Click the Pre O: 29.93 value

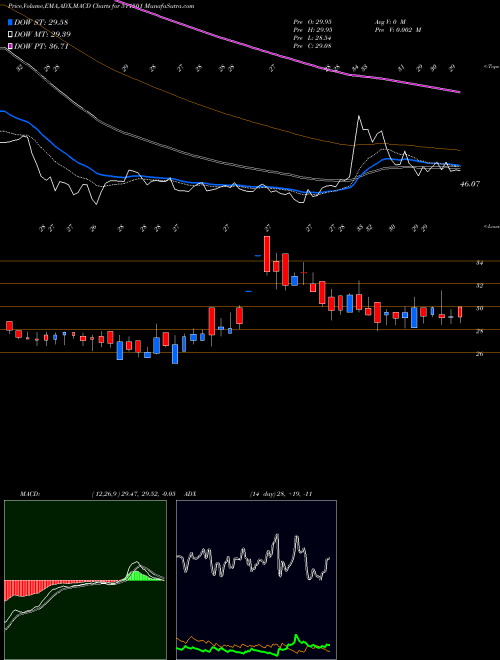pos(312,21)
